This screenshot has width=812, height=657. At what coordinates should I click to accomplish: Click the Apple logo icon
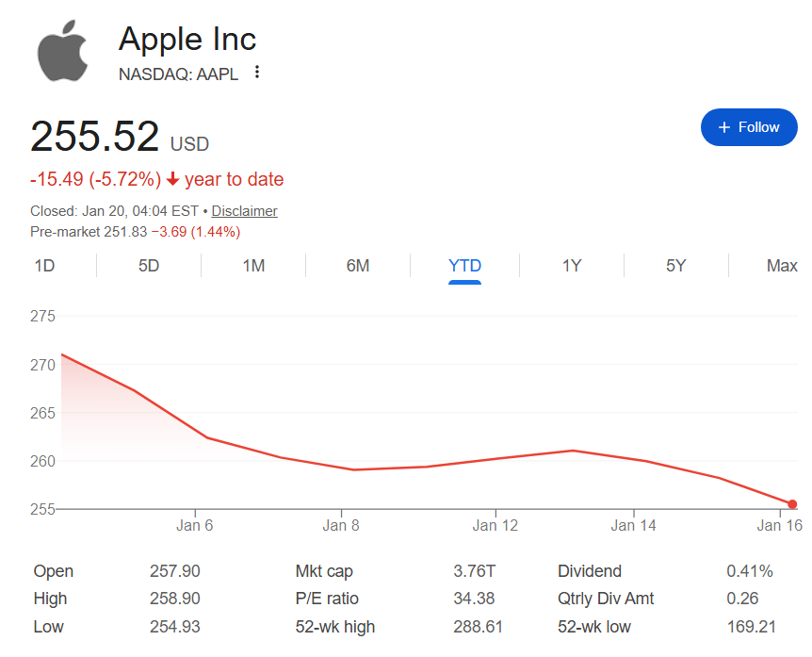(62, 54)
